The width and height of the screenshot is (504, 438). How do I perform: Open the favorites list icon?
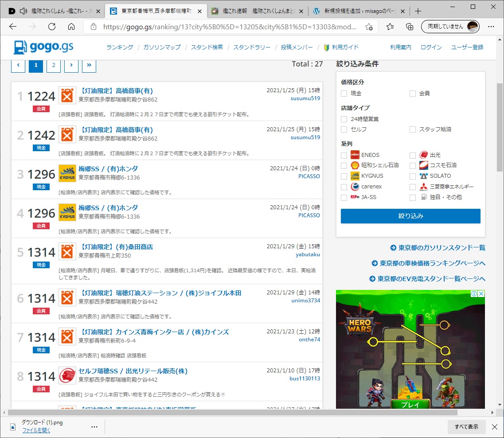390,27
